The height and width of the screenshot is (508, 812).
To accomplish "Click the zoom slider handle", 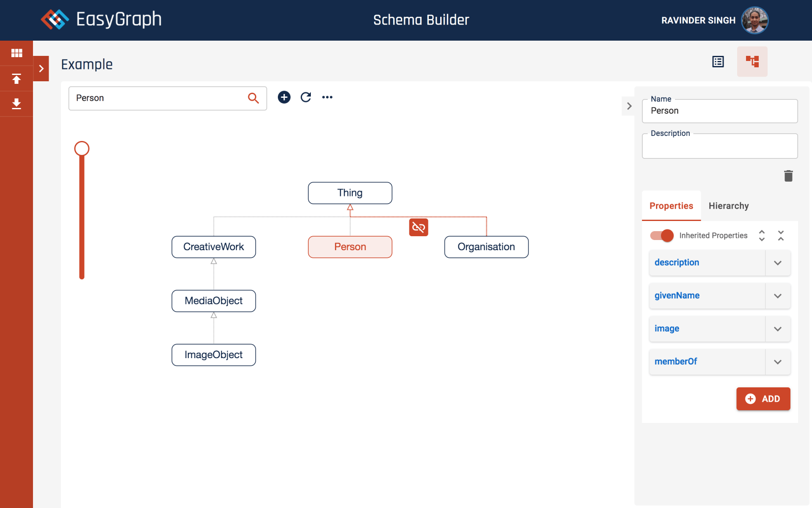I will (x=82, y=149).
